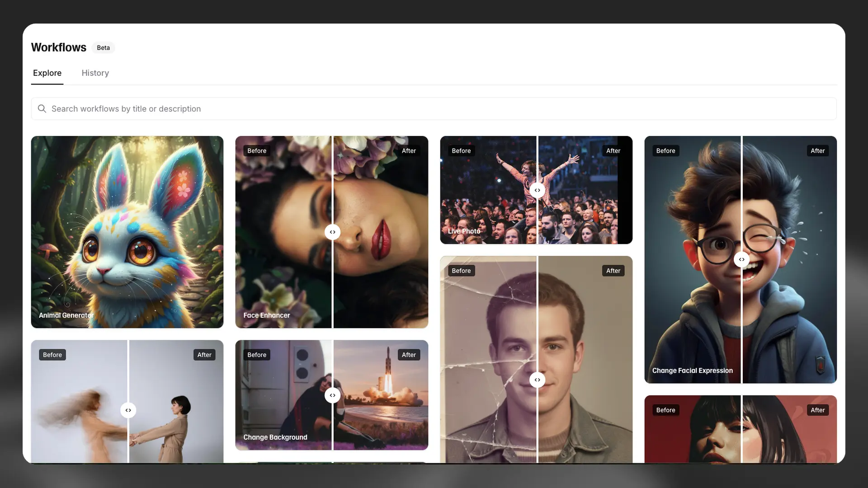Click old photo restoration slider handle
Screen dimensions: 868x488
[x=537, y=380]
